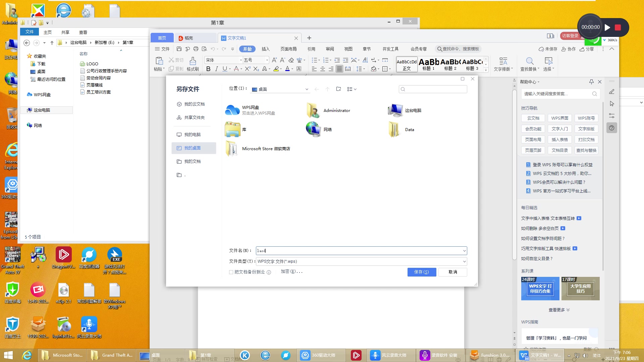The height and width of the screenshot is (362, 644).
Task: Open the 文件类型 format dropdown
Action: point(464,261)
